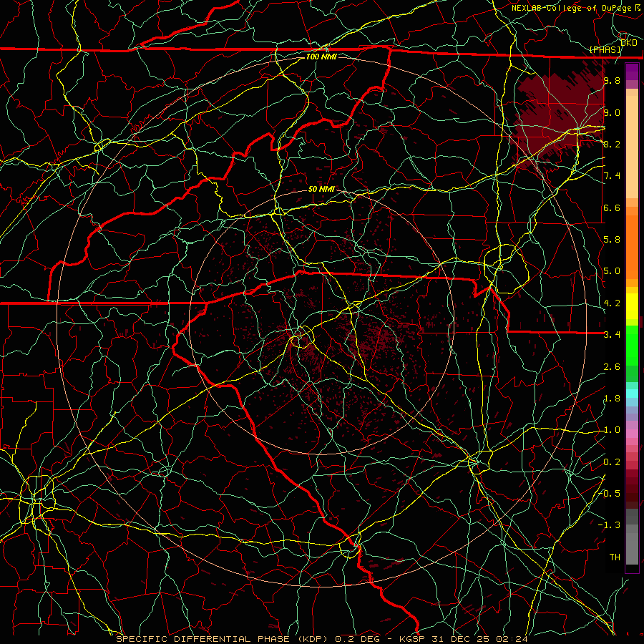Click the "7.4" color scale value
Screen dimensions: 644x644
612,176
